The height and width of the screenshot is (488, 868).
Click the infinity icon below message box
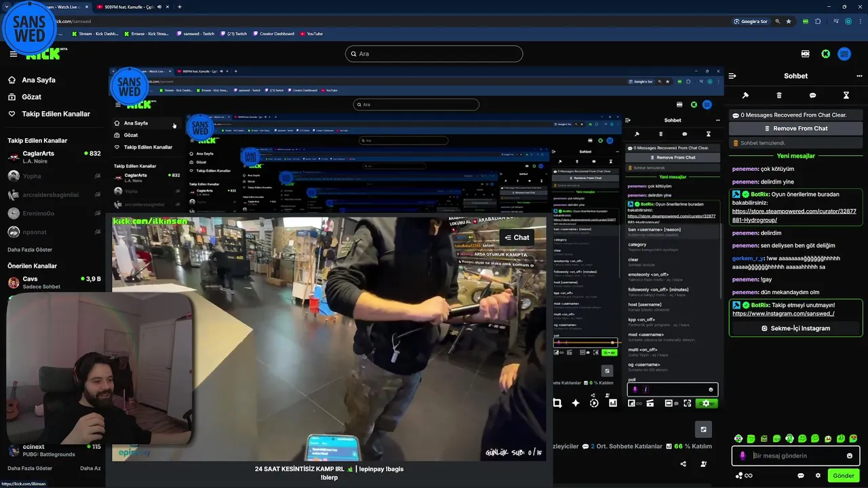pos(749,476)
